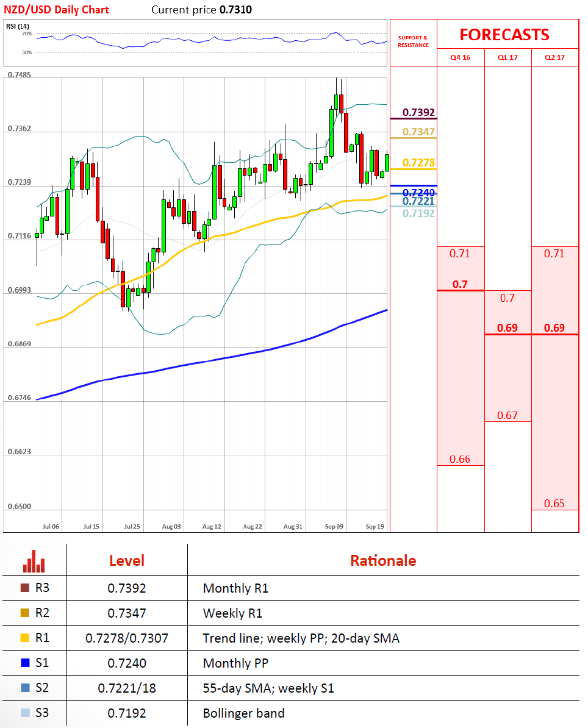
Task: Click the 0.7239 price axis label
Action: click(x=20, y=182)
